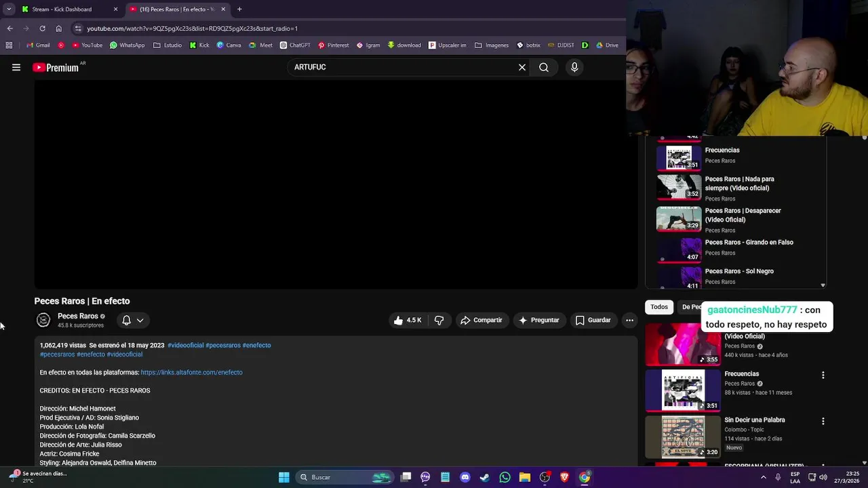Open the Kick bookmark
The image size is (868, 488).
(x=199, y=45)
